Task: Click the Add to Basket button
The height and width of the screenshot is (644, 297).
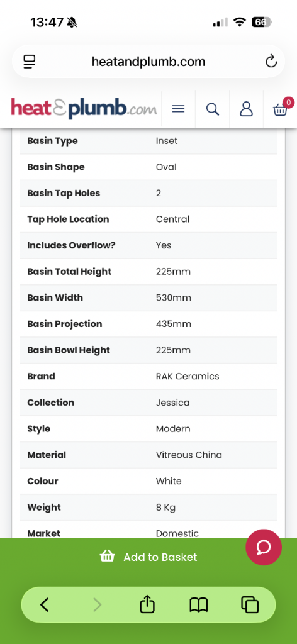Action: tap(148, 557)
